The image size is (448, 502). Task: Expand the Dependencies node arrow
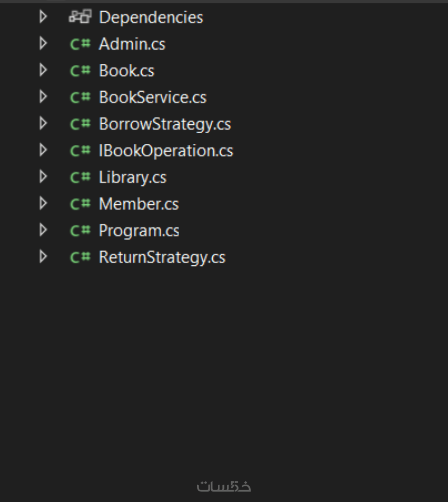(x=43, y=17)
